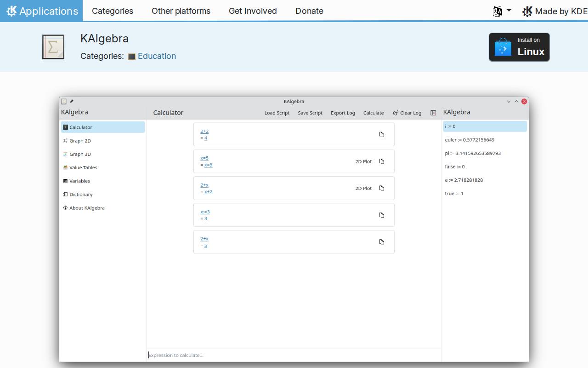
Task: Click Clear Log broom button
Action: click(x=407, y=113)
